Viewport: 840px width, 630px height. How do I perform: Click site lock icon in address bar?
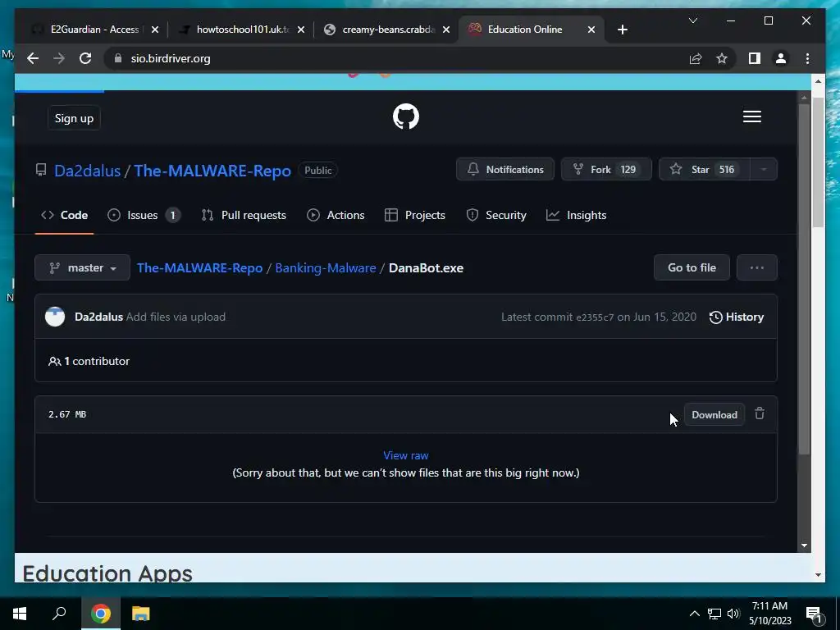click(x=118, y=58)
